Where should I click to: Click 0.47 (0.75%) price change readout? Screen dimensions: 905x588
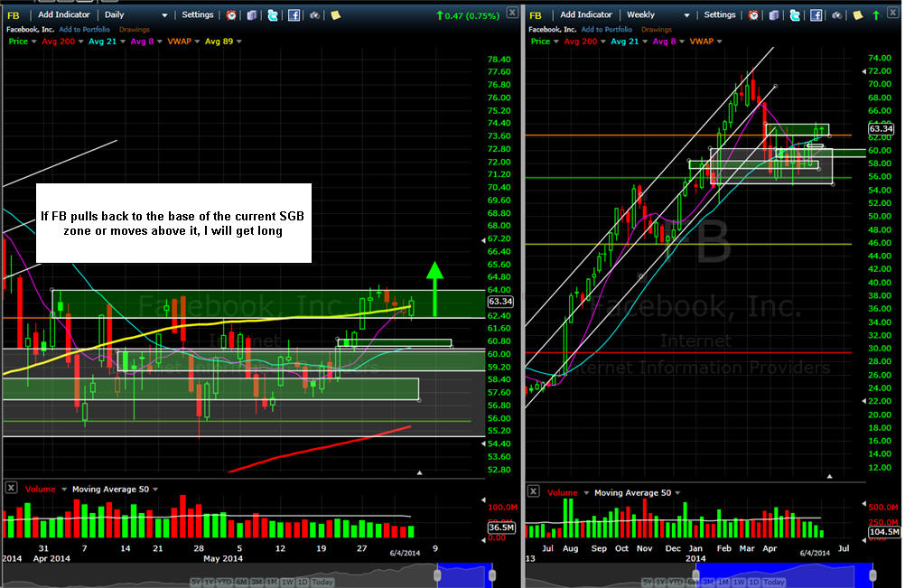pos(468,15)
